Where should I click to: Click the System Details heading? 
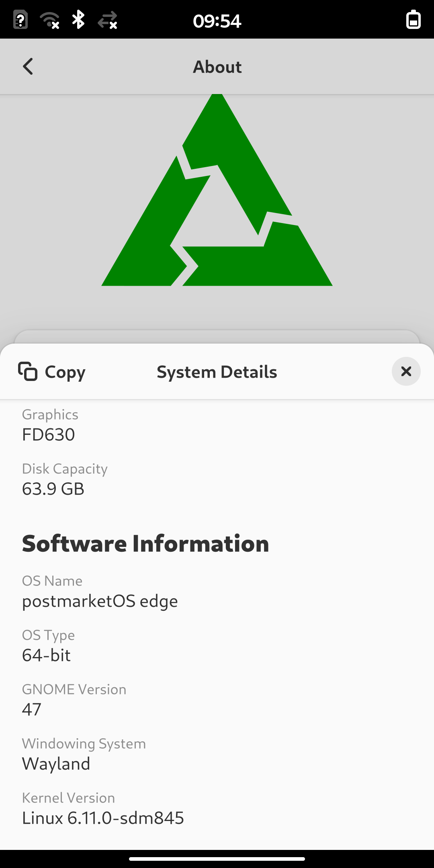pos(217,372)
